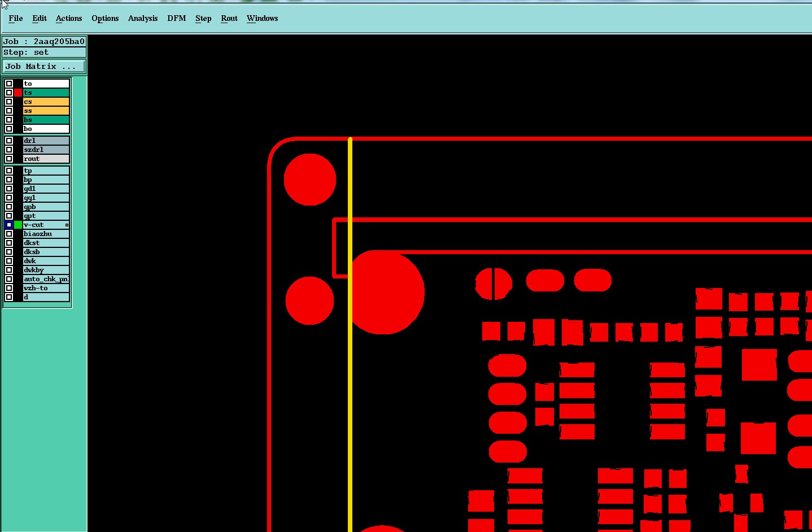Toggle the checkbox for layer szdrl

point(9,150)
